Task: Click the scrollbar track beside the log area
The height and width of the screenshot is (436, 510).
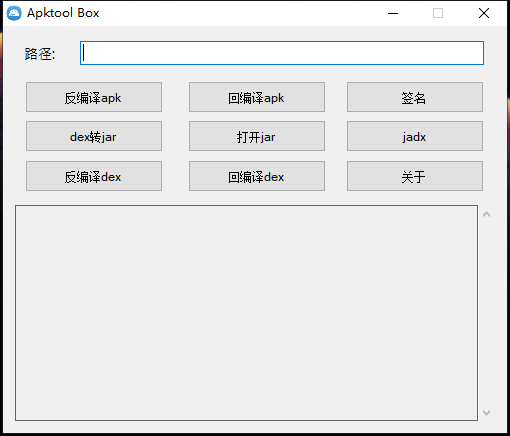Action: 486,313
